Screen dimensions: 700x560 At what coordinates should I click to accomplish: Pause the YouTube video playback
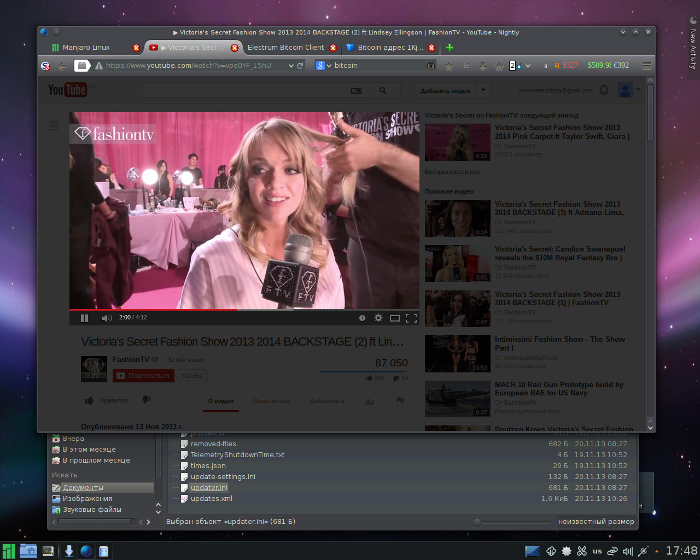tap(84, 318)
